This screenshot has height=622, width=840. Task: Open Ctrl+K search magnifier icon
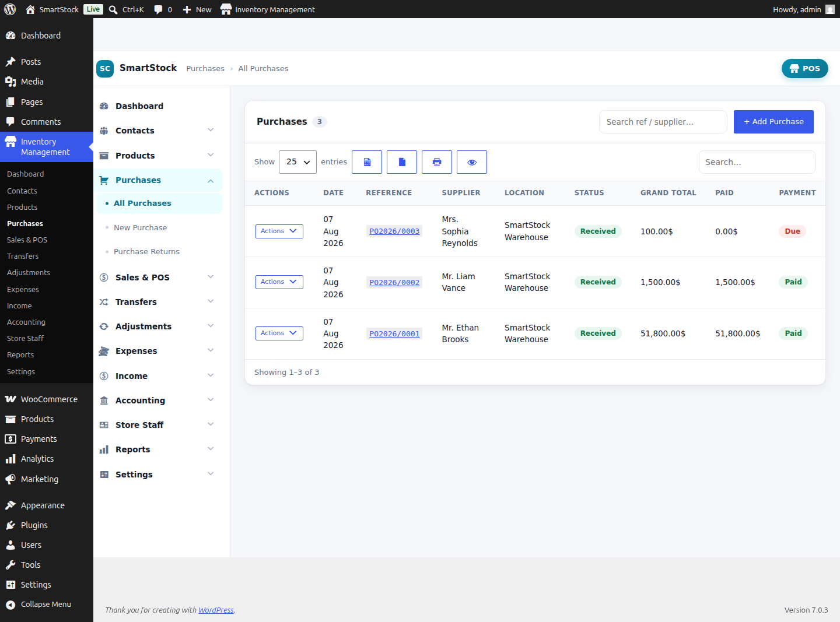113,9
